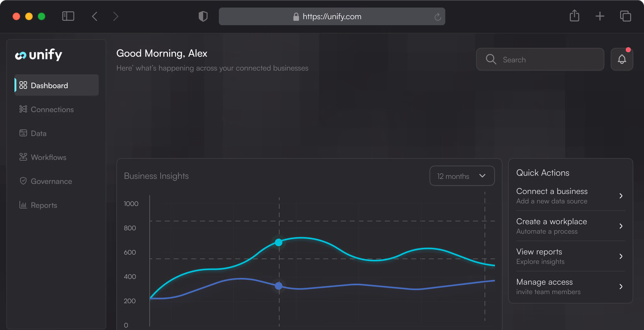
Task: Click the Reports chart icon
Action: click(23, 205)
